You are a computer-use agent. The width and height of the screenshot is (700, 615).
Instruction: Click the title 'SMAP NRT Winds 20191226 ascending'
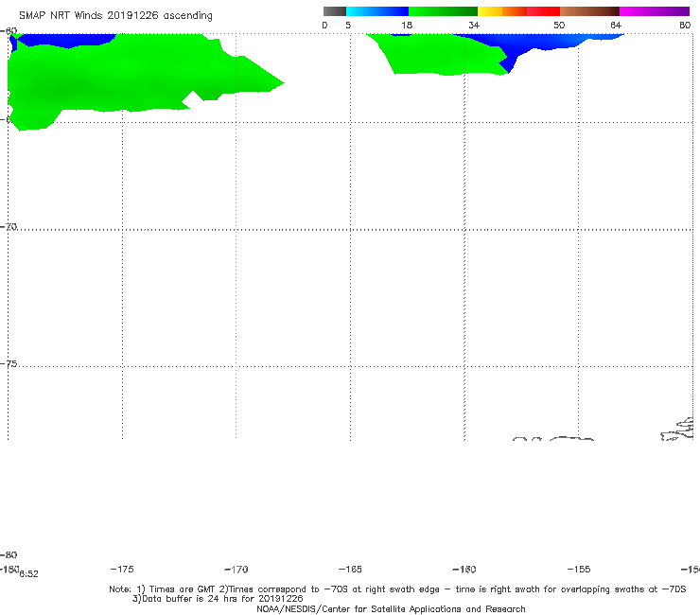pos(115,16)
